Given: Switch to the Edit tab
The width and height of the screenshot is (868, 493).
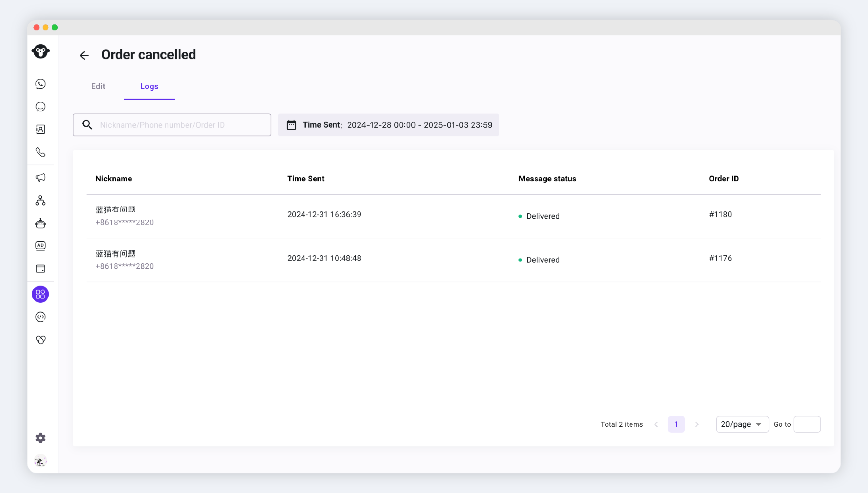Looking at the screenshot, I should click(x=98, y=86).
